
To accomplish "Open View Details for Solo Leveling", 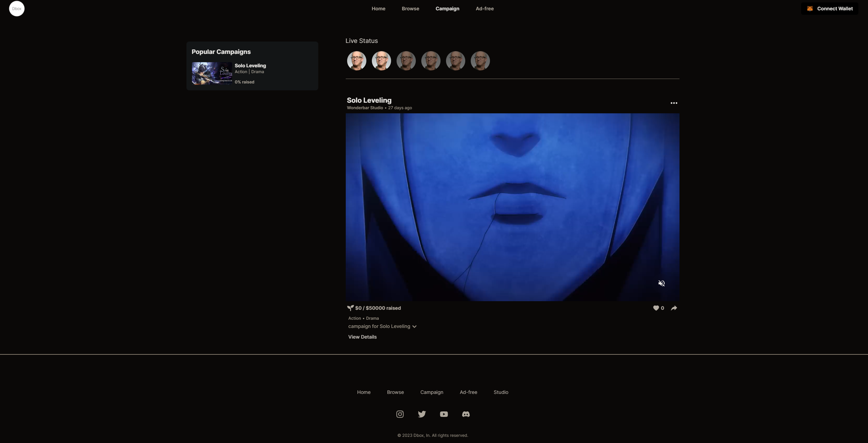I will coord(362,337).
